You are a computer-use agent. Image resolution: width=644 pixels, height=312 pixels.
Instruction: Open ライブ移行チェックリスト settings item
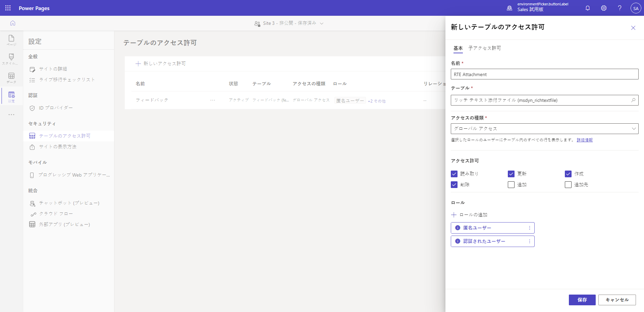(67, 80)
